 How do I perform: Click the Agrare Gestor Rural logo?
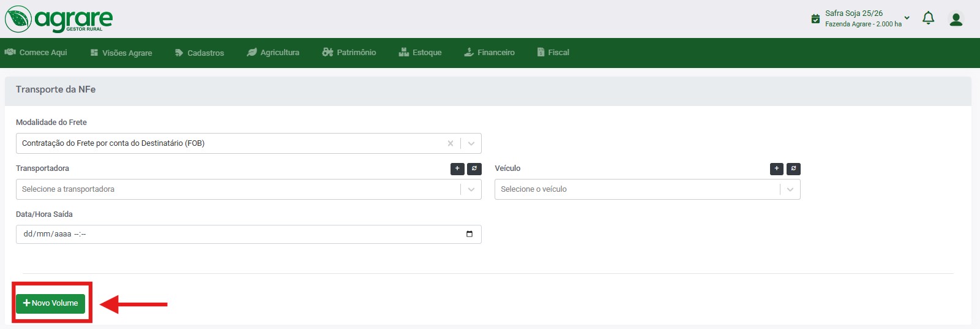[x=59, y=19]
